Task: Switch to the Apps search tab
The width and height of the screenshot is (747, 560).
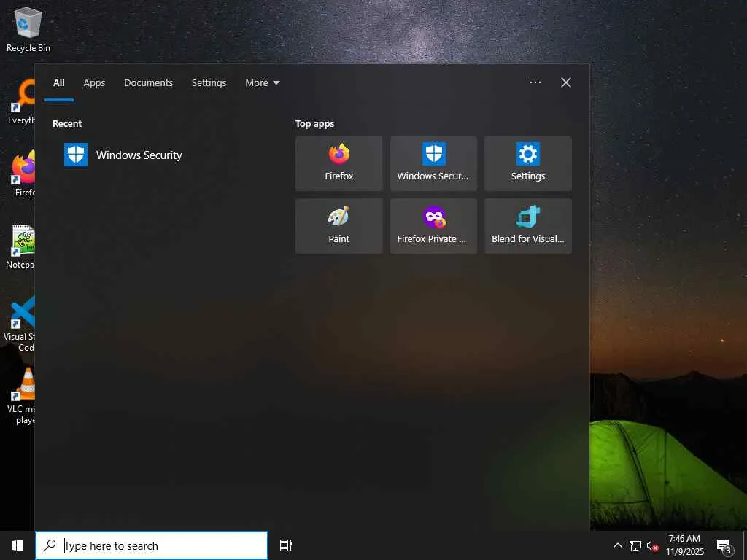Action: coord(94,83)
